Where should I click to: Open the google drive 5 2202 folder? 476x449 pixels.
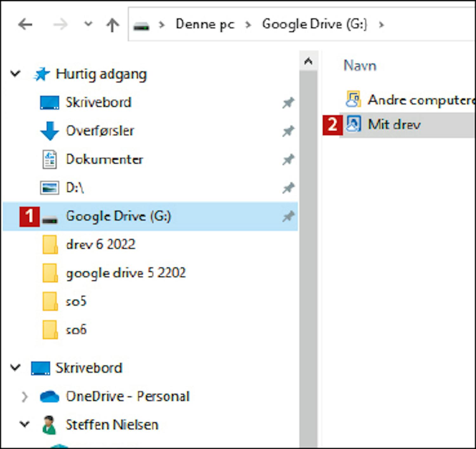(125, 273)
